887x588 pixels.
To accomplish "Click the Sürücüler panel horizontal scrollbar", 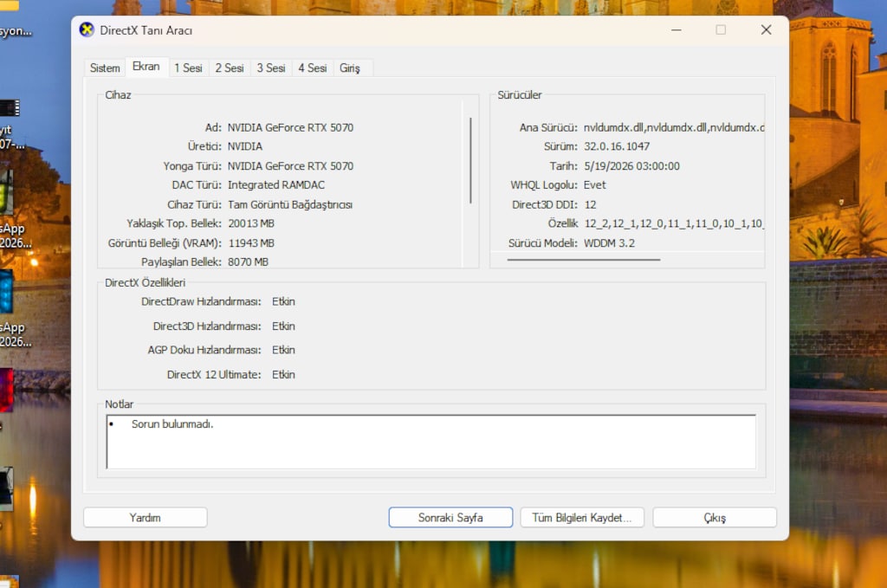I will pyautogui.click(x=584, y=260).
